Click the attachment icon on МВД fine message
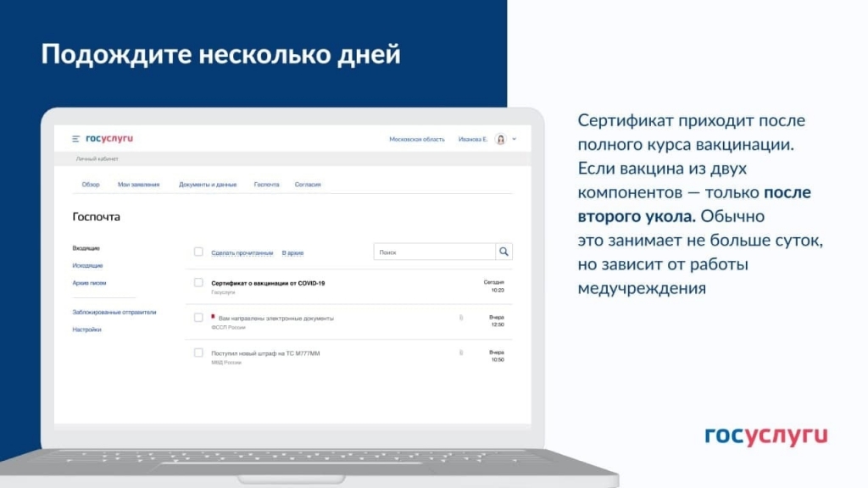The height and width of the screenshot is (488, 868). [x=461, y=352]
